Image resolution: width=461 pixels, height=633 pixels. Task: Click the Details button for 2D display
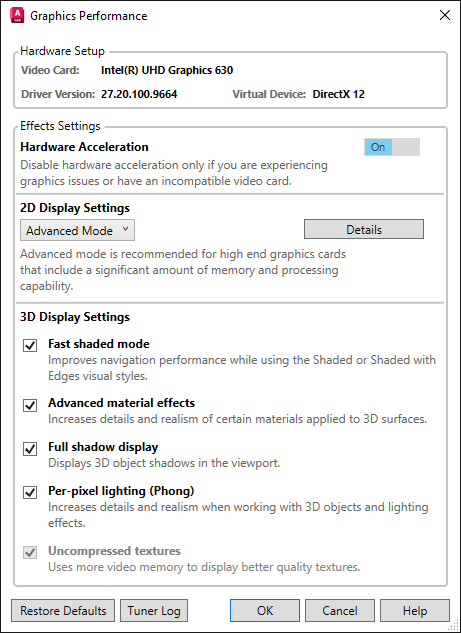(364, 229)
